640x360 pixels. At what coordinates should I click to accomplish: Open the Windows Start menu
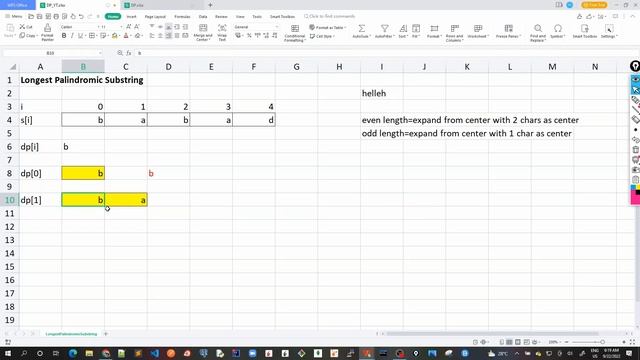(x=7, y=353)
